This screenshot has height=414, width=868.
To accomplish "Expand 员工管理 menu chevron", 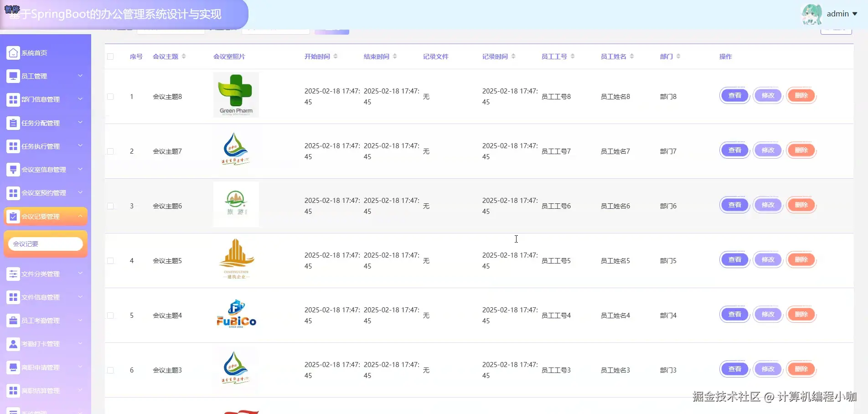I will [80, 76].
